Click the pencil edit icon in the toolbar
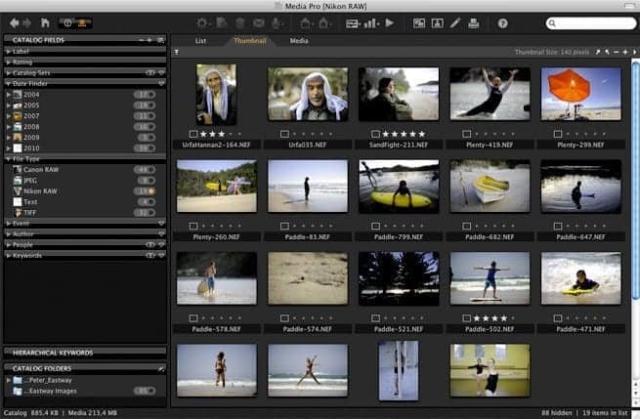The width and height of the screenshot is (640, 419). point(456,22)
